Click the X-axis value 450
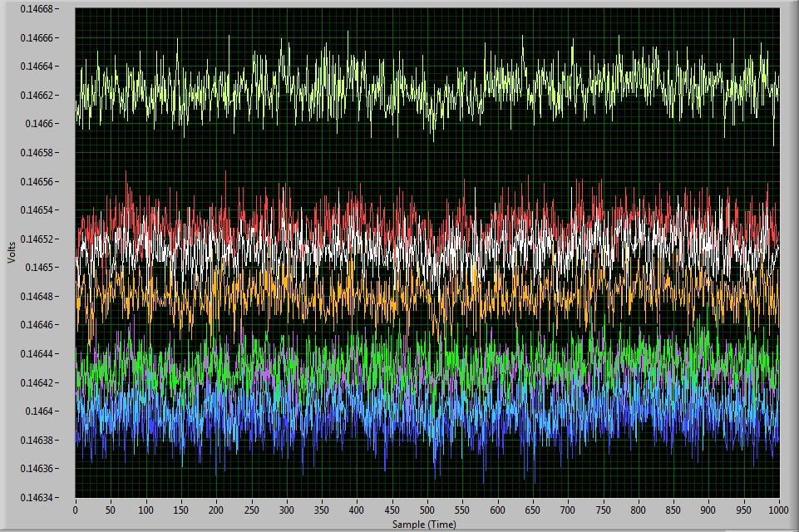This screenshot has height=532, width=799. pos(392,510)
